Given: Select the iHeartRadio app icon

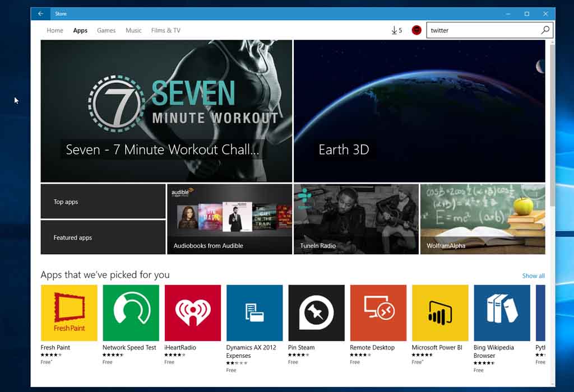Looking at the screenshot, I should (192, 312).
